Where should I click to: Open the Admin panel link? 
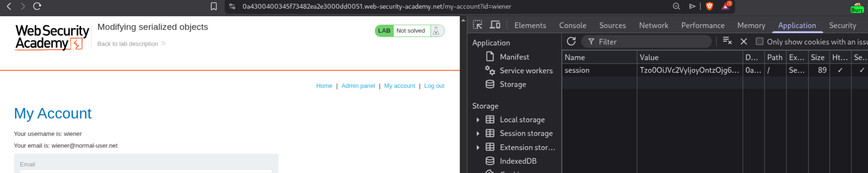tap(358, 86)
